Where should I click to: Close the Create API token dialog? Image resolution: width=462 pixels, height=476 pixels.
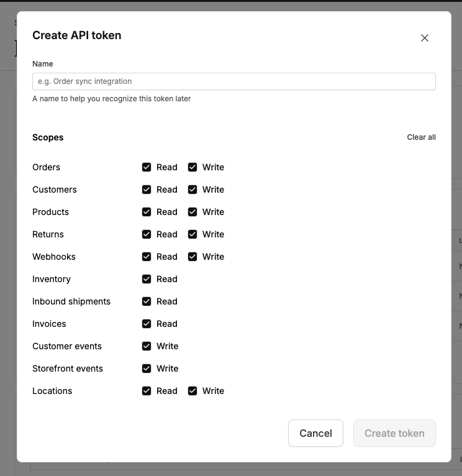coord(424,38)
